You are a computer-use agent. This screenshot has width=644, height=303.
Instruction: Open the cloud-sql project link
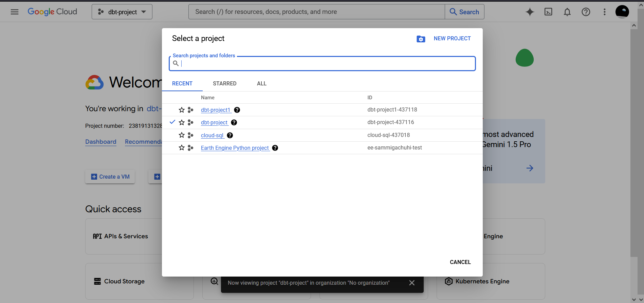(212, 135)
